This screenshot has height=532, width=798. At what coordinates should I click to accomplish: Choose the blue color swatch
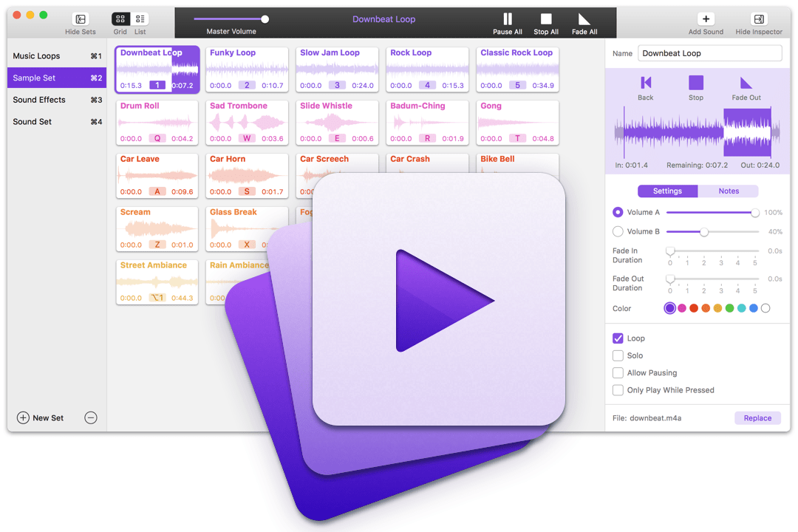[x=754, y=308]
